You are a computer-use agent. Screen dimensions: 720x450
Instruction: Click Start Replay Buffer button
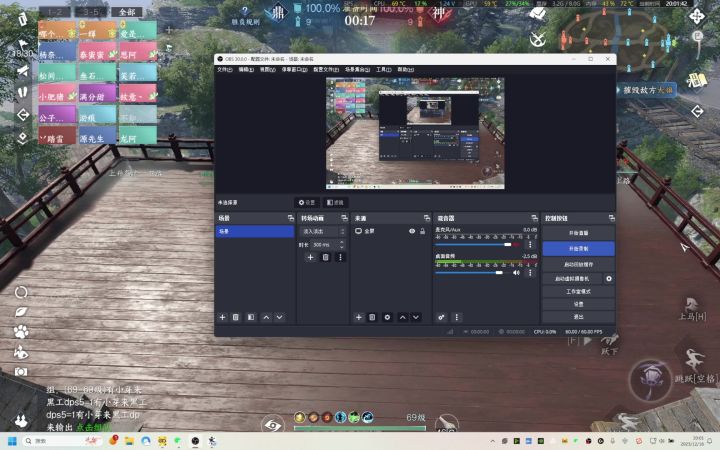578,264
